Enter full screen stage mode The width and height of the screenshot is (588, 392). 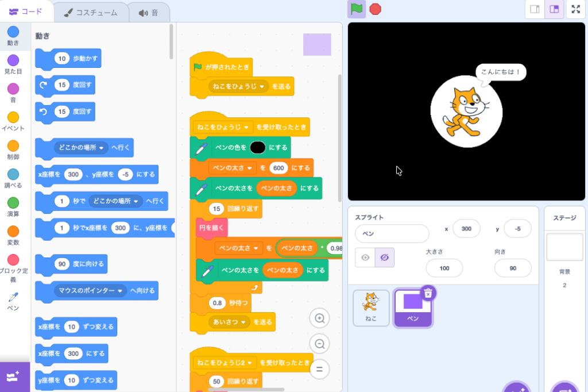576,9
